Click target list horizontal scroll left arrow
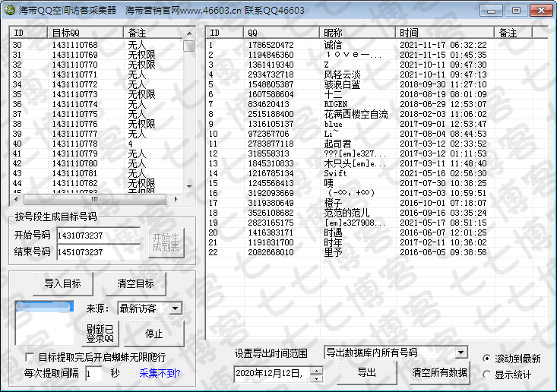The height and width of the screenshot is (392, 557). click(16, 200)
